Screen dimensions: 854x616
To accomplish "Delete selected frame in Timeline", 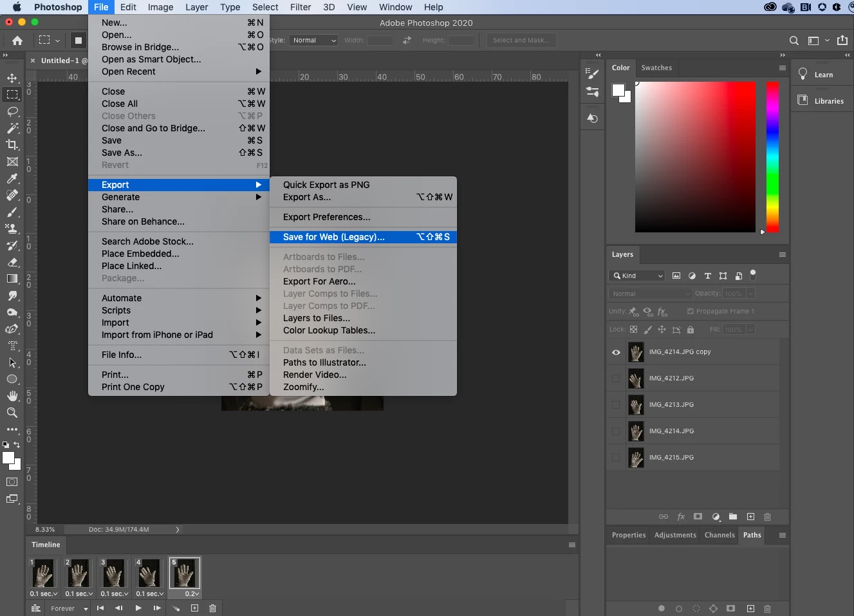I will click(212, 608).
